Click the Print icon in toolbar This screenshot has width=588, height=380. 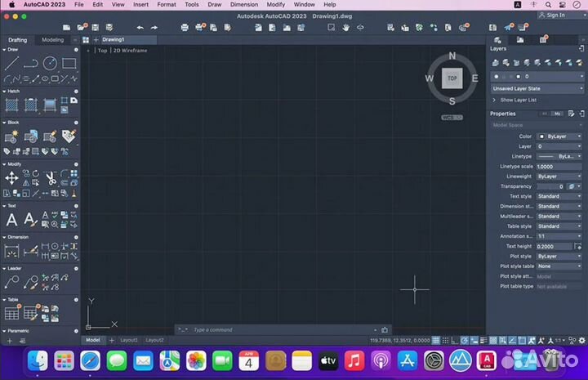(185, 28)
